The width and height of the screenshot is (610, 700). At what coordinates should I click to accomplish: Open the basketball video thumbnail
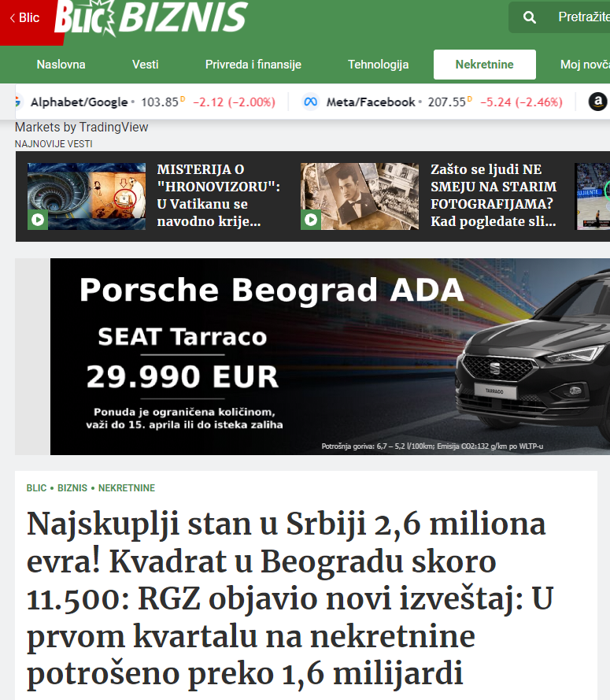(x=593, y=196)
